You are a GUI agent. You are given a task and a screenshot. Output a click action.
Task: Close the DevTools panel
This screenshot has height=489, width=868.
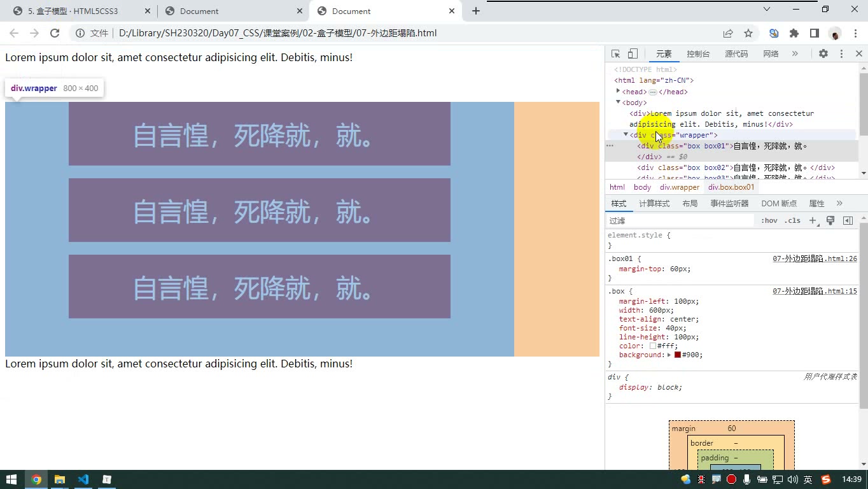pyautogui.click(x=858, y=54)
